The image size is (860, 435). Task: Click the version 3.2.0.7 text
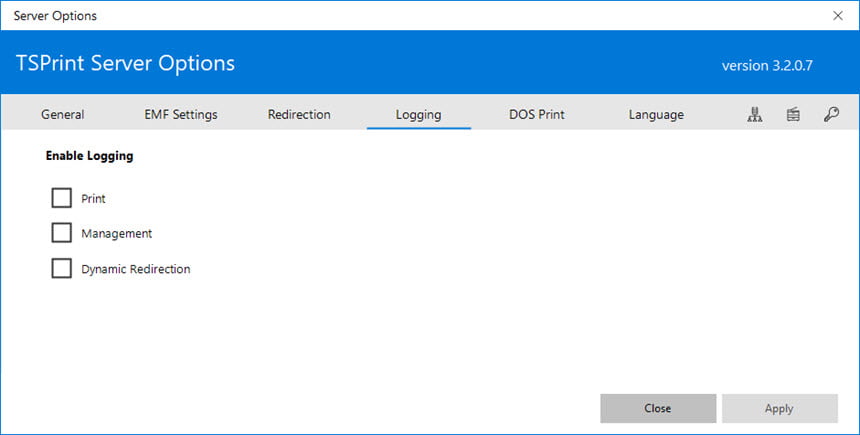[x=767, y=66]
